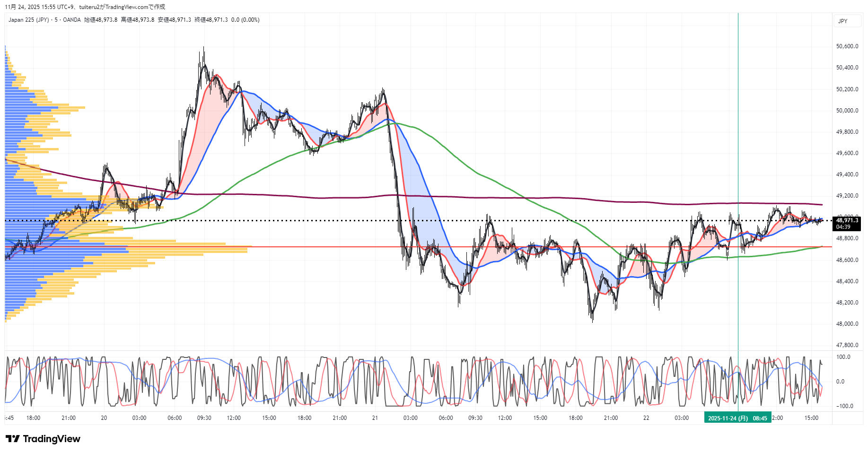
Task: Click the 22 date label on time axis
Action: [x=646, y=418]
